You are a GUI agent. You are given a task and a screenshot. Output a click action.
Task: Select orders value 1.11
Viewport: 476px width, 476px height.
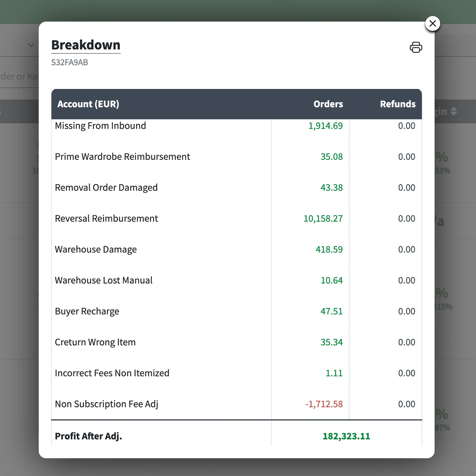pyautogui.click(x=334, y=373)
